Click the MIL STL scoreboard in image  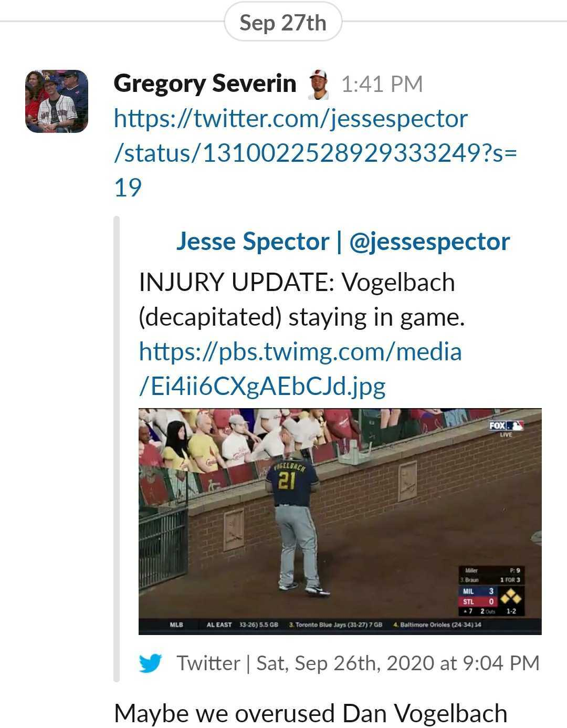(491, 591)
